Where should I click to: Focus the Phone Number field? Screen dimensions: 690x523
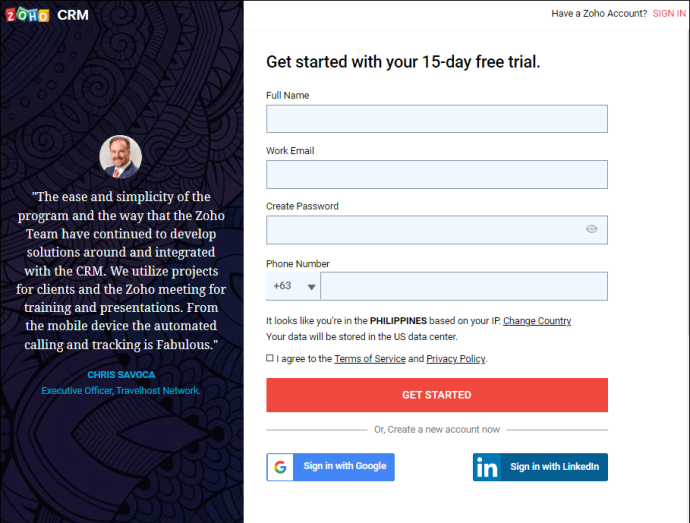464,286
